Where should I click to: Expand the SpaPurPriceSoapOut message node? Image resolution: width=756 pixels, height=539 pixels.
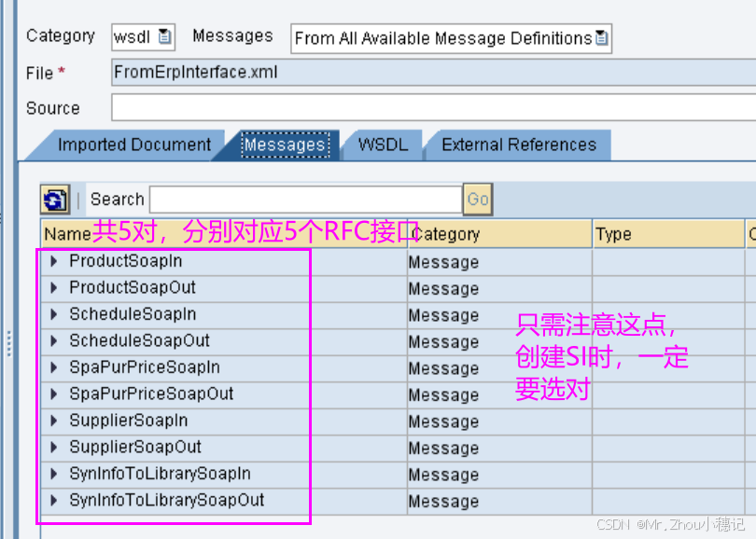(53, 394)
